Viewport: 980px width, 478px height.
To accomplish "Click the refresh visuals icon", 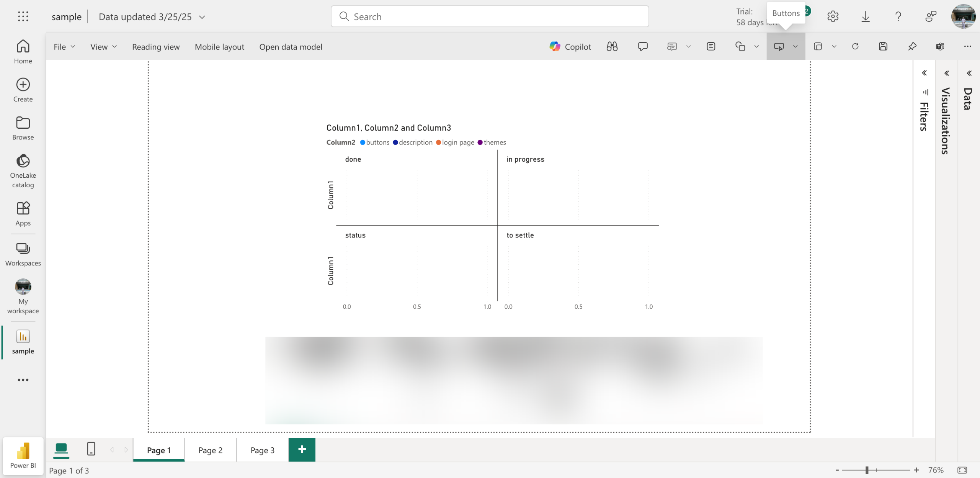I will 855,47.
